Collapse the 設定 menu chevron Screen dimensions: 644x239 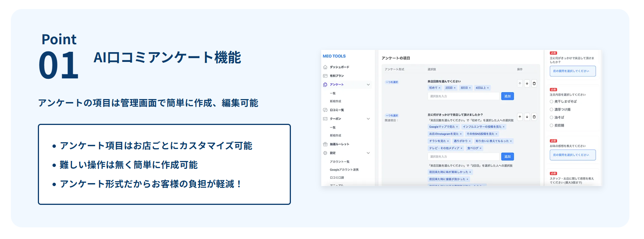click(368, 153)
